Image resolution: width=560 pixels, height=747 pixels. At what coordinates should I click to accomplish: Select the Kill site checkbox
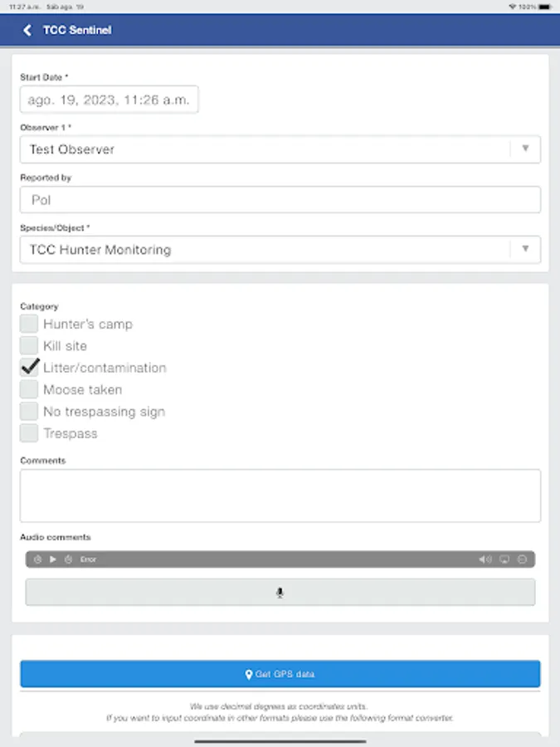(x=30, y=345)
